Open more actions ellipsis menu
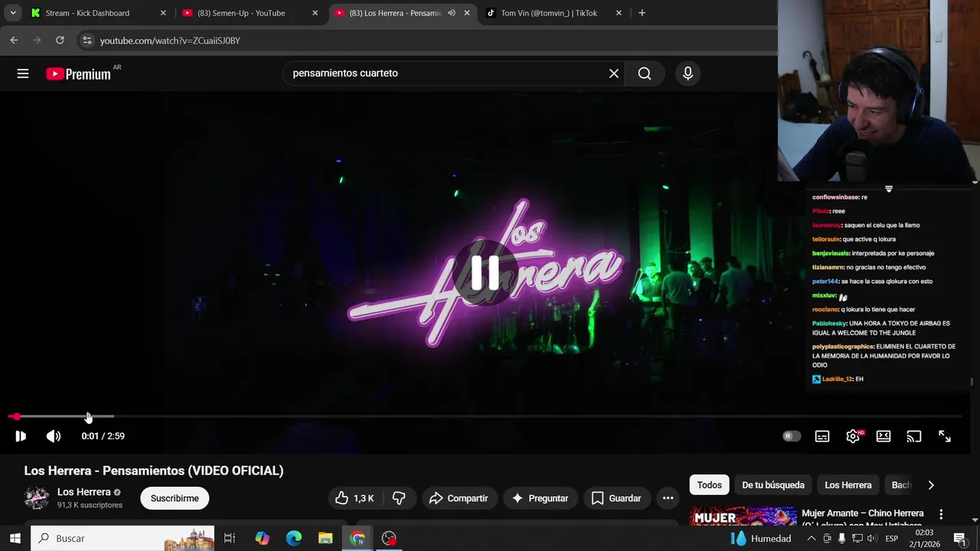The height and width of the screenshot is (551, 980). (668, 498)
